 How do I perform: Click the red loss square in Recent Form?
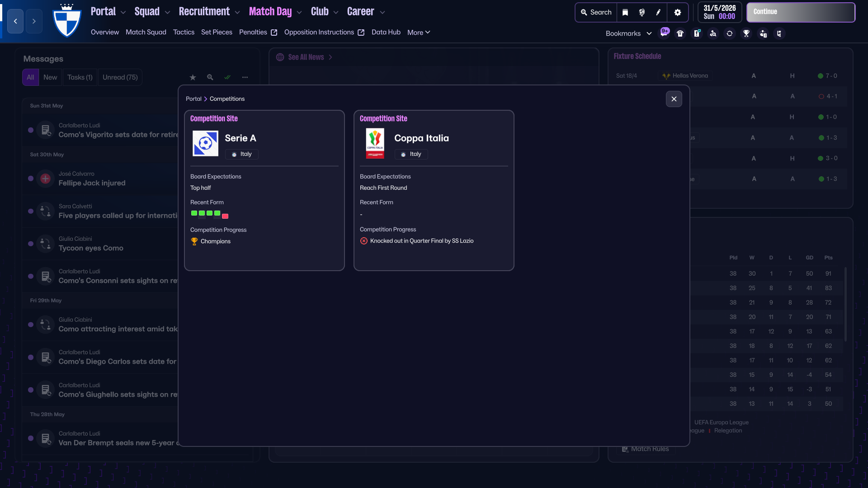pyautogui.click(x=225, y=216)
